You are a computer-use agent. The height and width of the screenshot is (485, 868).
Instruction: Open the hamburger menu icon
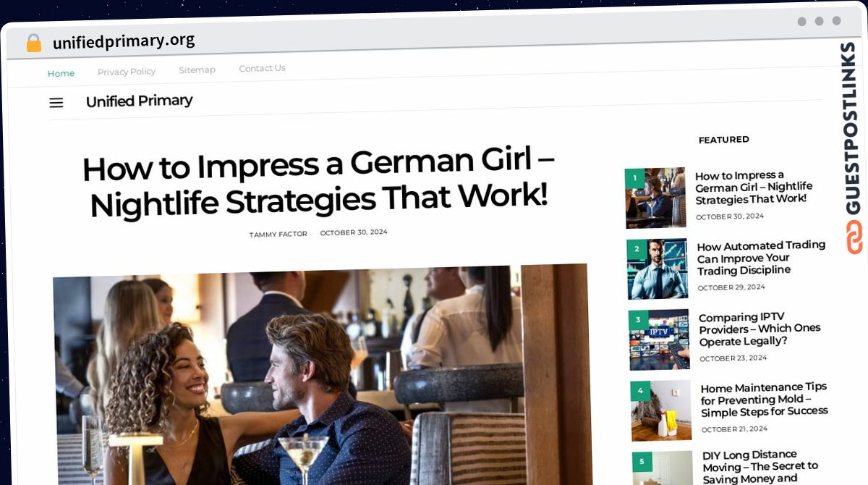click(56, 103)
